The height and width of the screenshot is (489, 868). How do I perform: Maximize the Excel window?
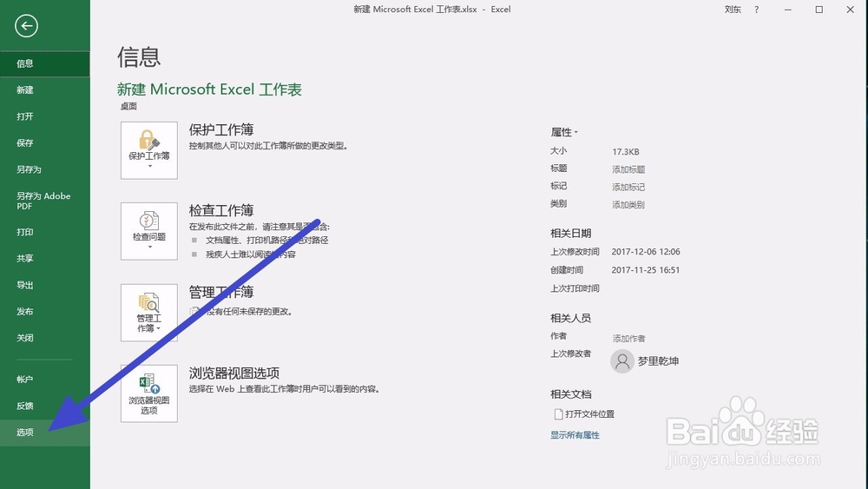[819, 10]
